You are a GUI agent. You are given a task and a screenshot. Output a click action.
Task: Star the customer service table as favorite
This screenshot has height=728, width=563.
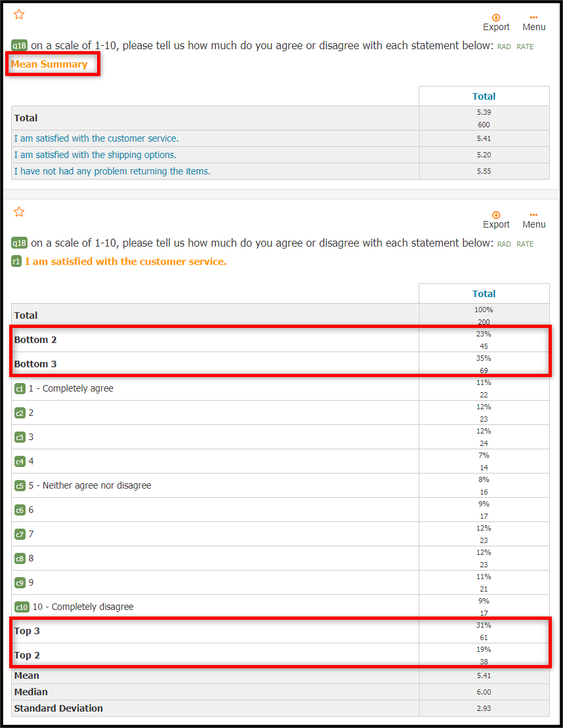tap(19, 212)
